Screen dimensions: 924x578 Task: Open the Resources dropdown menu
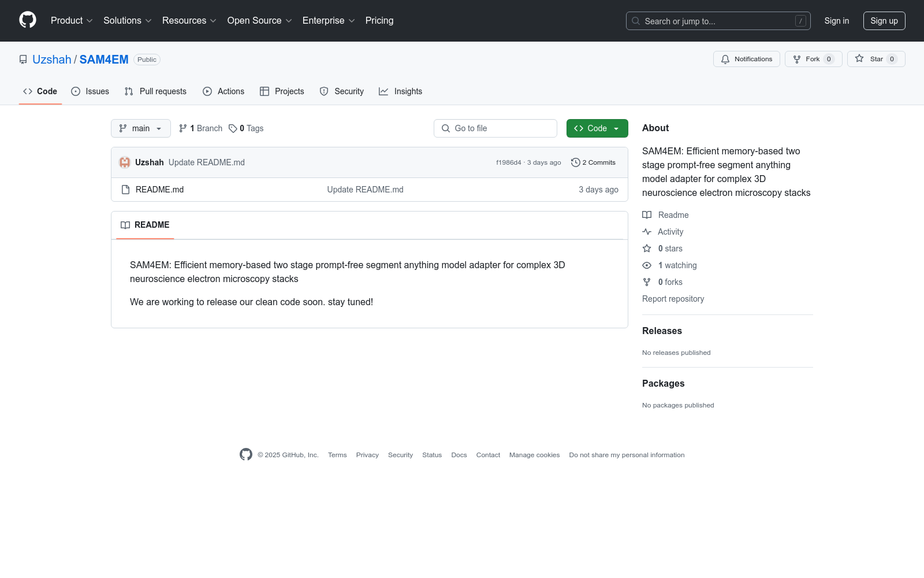click(189, 21)
